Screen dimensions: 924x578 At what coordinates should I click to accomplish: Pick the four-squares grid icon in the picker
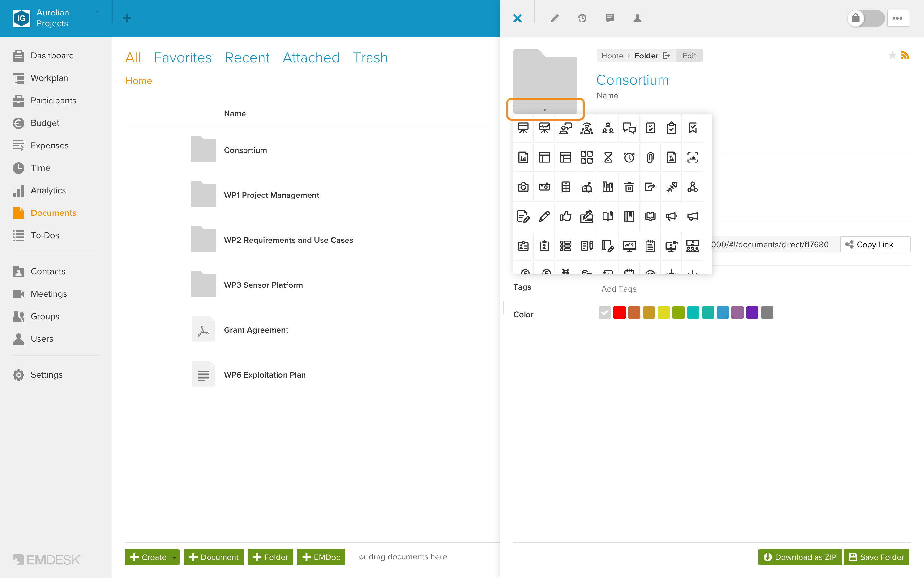click(x=586, y=157)
